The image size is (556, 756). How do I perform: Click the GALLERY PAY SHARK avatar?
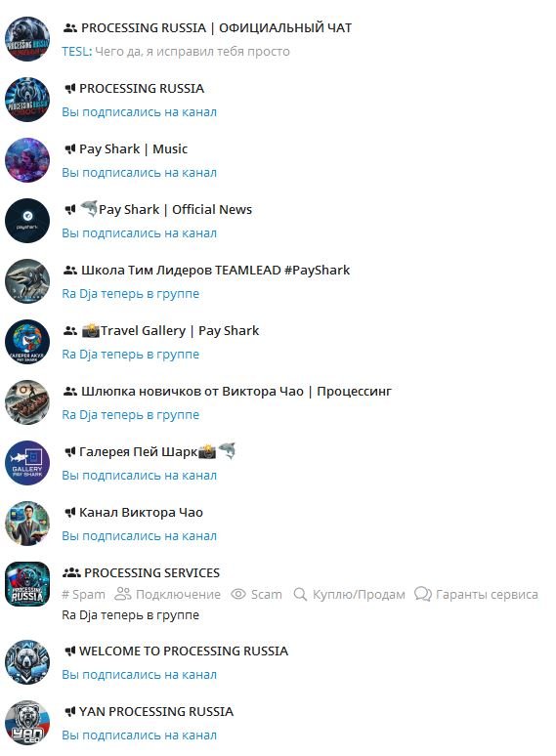tap(27, 463)
